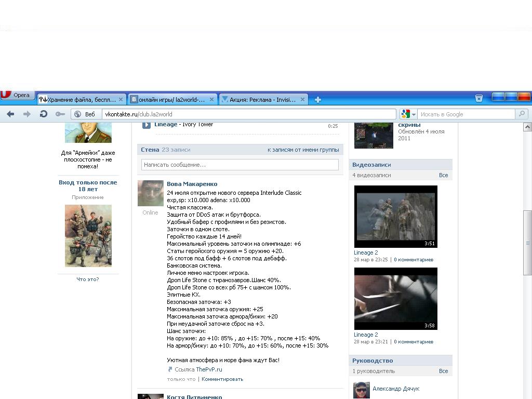
Task: Click the Написать сообщение field
Action: (x=240, y=165)
